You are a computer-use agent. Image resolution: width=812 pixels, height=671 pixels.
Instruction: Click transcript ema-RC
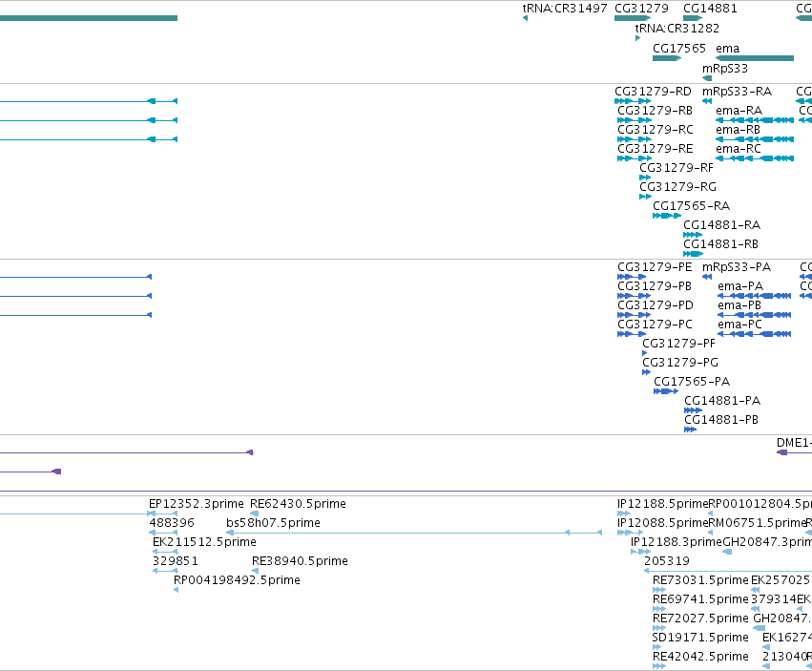click(x=755, y=158)
